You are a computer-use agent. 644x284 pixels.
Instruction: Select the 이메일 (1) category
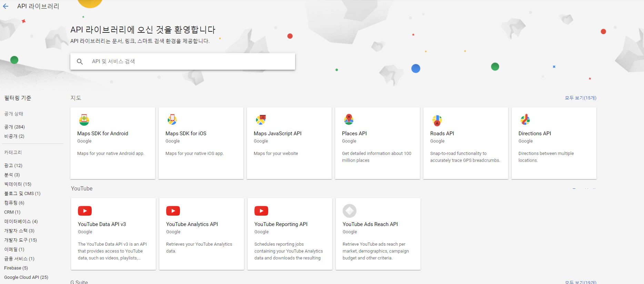coord(14,249)
